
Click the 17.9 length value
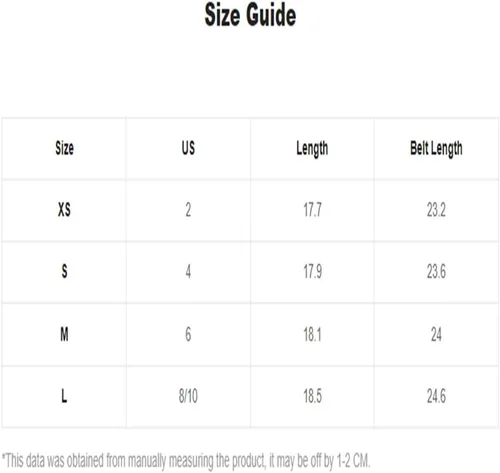click(312, 271)
